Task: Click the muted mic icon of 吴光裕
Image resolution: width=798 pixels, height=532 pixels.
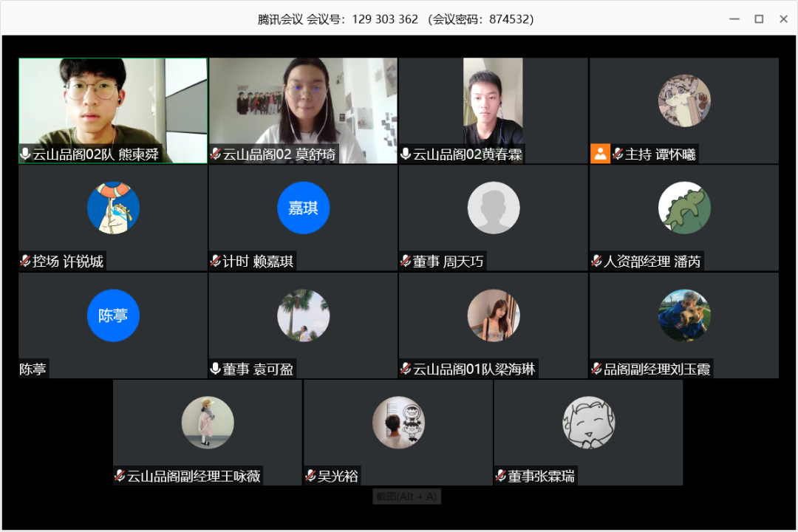Action: tap(311, 476)
